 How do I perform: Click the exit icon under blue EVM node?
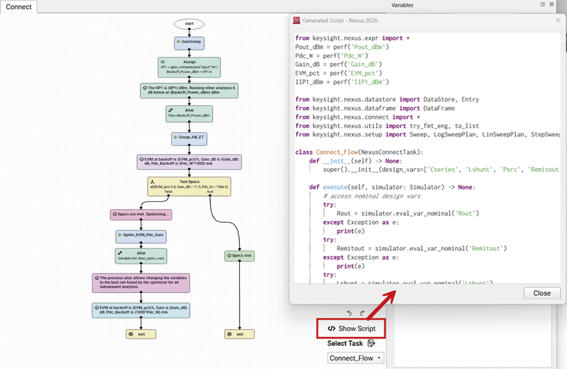click(131, 334)
